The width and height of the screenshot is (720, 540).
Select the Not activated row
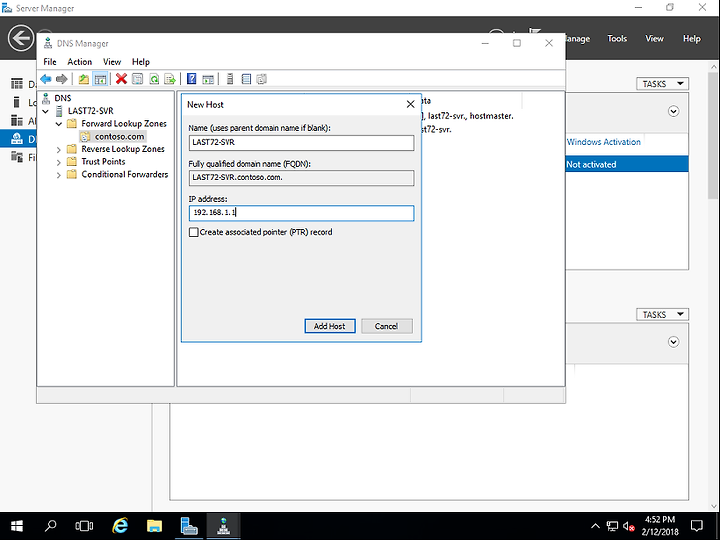(x=627, y=164)
